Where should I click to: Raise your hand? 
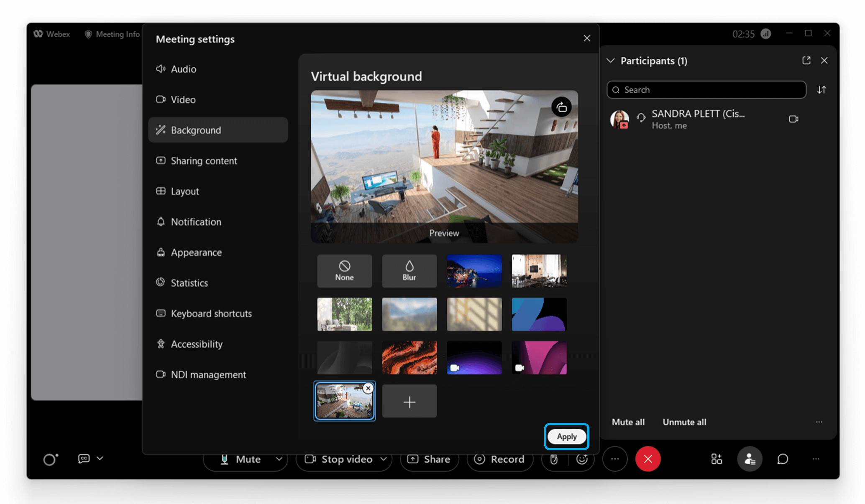click(x=554, y=459)
